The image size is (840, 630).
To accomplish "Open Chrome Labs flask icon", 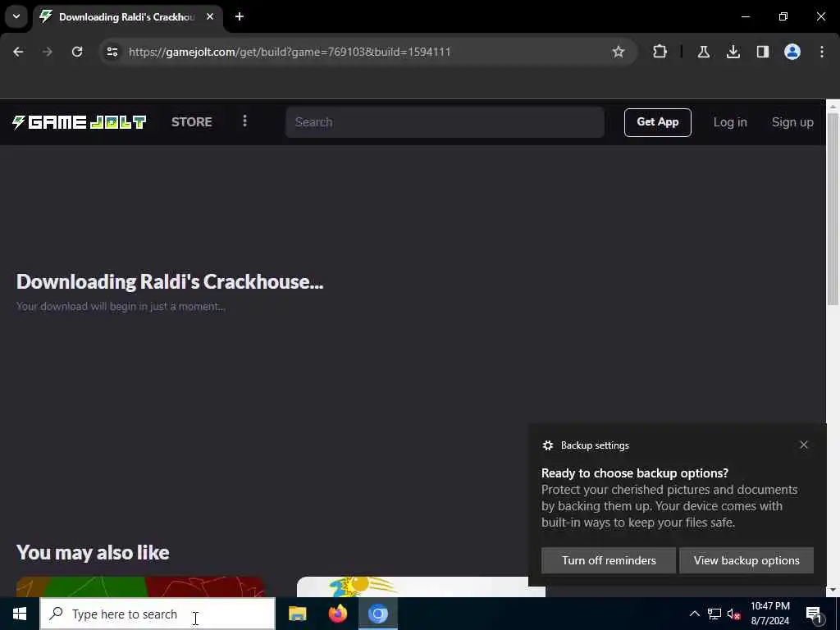I will [x=703, y=52].
